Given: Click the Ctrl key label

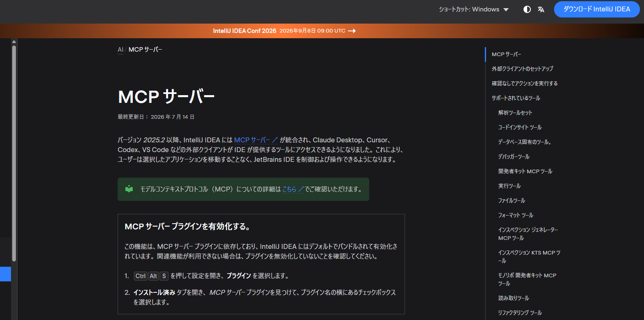Looking at the screenshot, I should (x=140, y=276).
